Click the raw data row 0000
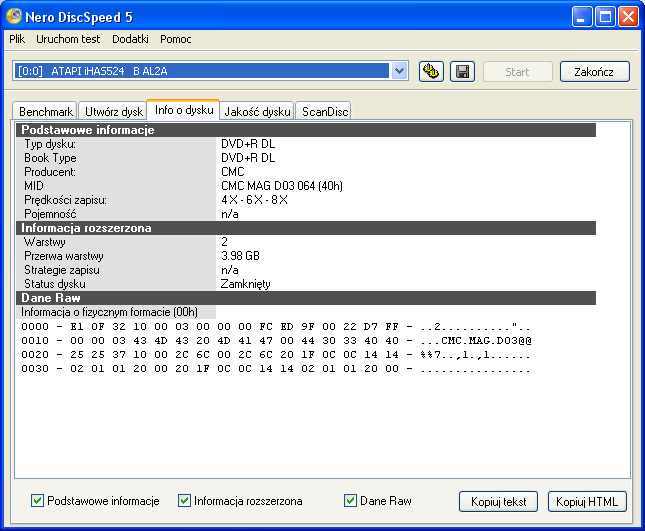Screen dimensions: 645x531 [x=276, y=327]
